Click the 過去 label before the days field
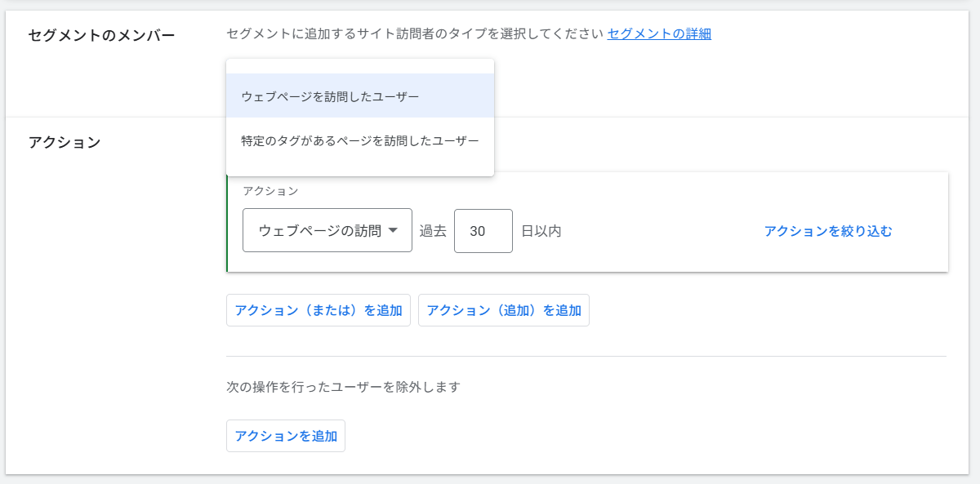The height and width of the screenshot is (484, 980). tap(433, 231)
